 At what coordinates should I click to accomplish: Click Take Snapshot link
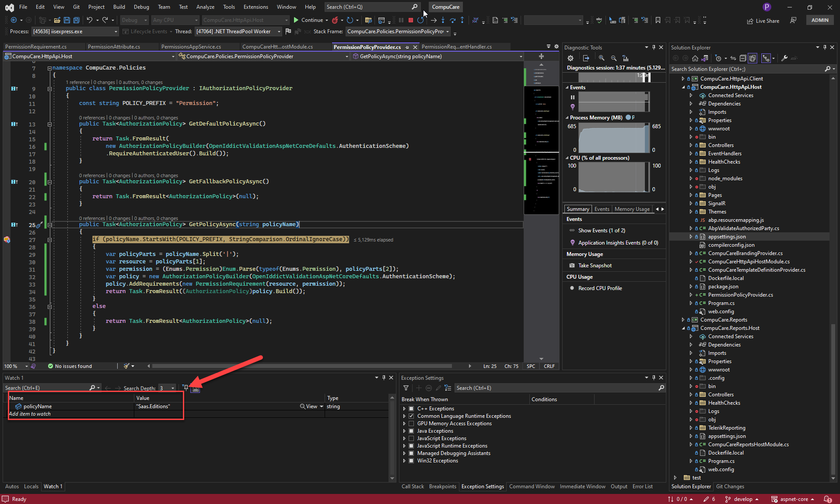[x=595, y=266]
